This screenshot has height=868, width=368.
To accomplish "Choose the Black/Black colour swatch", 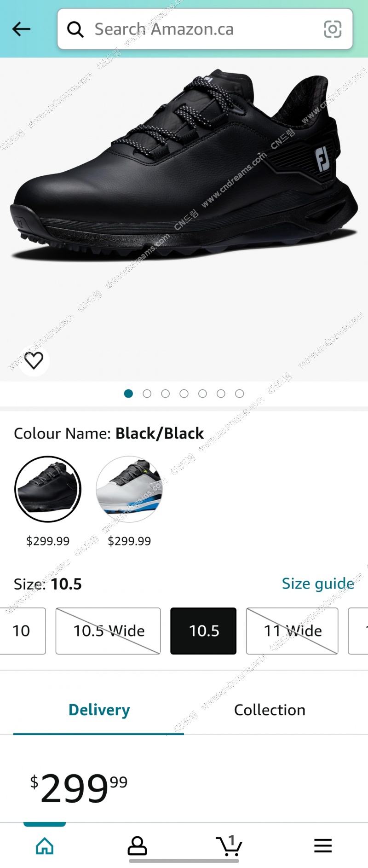I will click(x=48, y=489).
